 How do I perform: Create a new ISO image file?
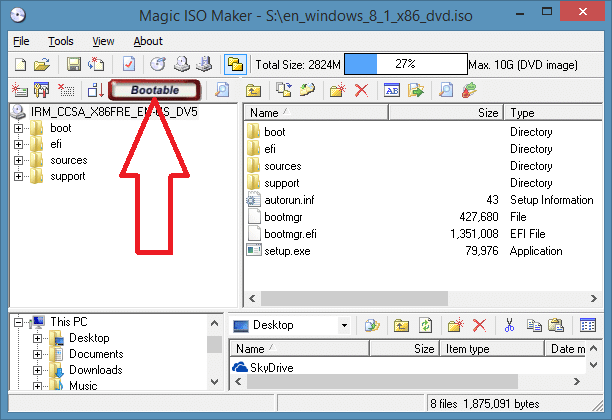click(x=20, y=64)
